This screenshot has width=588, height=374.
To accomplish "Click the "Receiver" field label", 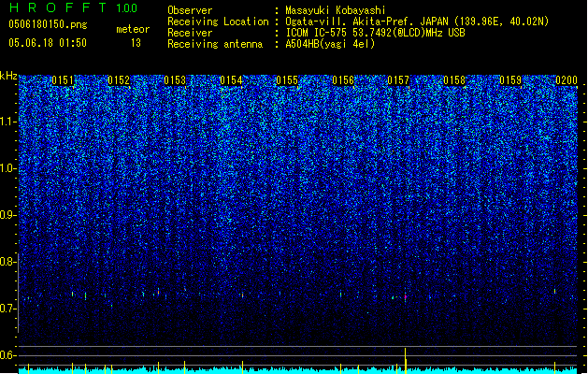I will click(190, 33).
